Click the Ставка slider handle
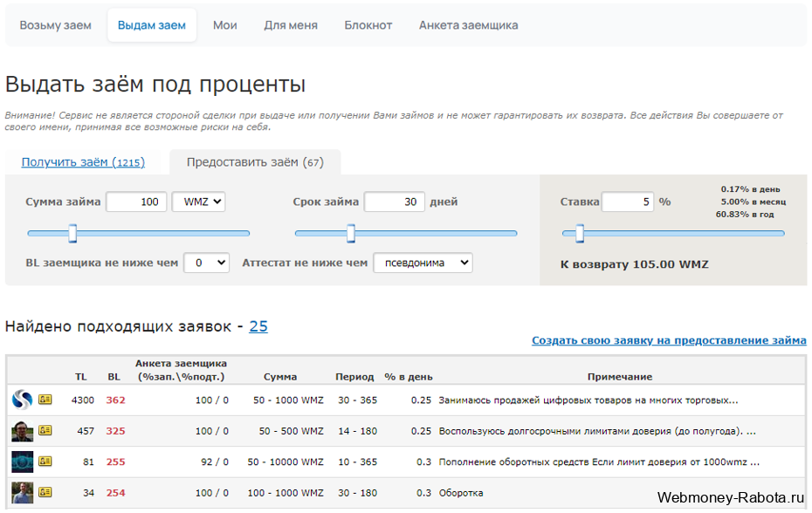 (x=580, y=233)
